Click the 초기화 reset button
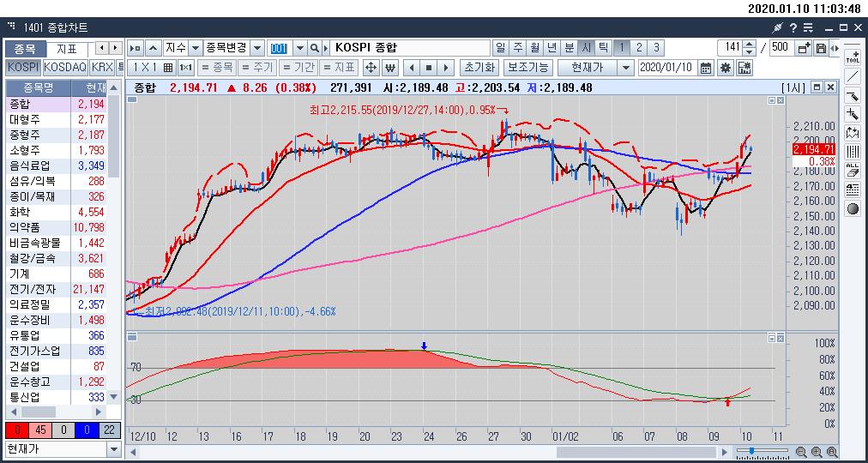 [480, 68]
